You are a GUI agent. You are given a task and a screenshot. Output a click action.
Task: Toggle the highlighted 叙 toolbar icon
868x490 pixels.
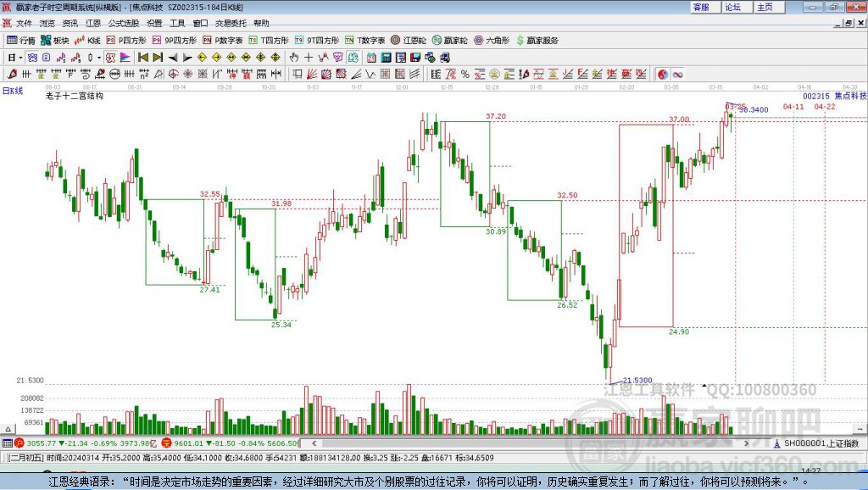[x=111, y=57]
